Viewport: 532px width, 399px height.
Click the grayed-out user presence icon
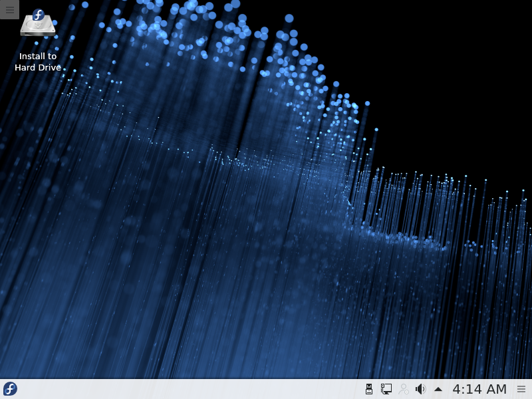coord(404,389)
